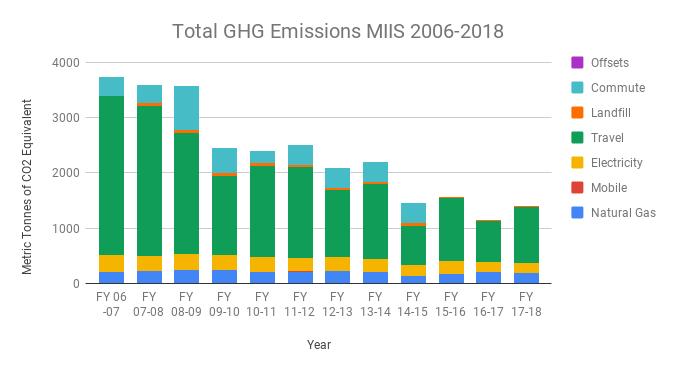Click the Travel green legend swatch
The width and height of the screenshot is (675, 371).
577,137
